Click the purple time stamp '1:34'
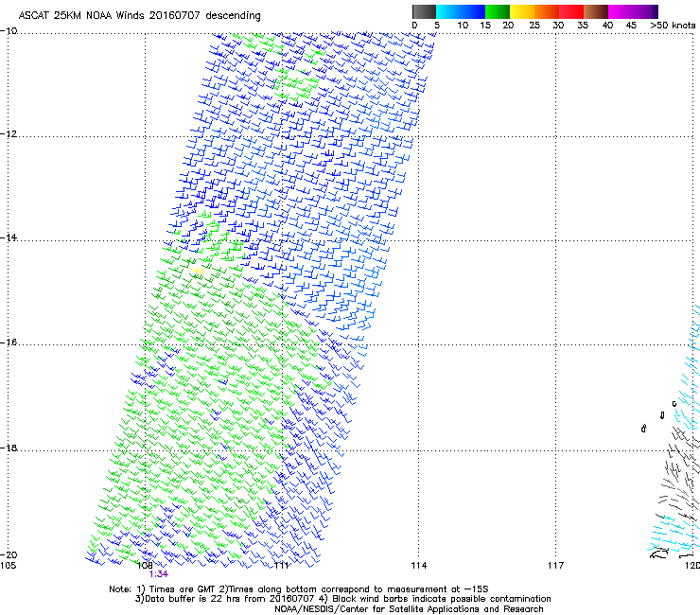 click(x=159, y=574)
